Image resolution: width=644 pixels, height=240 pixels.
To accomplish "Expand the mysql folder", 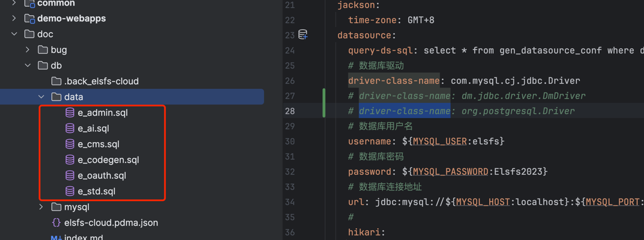I will [x=42, y=207].
